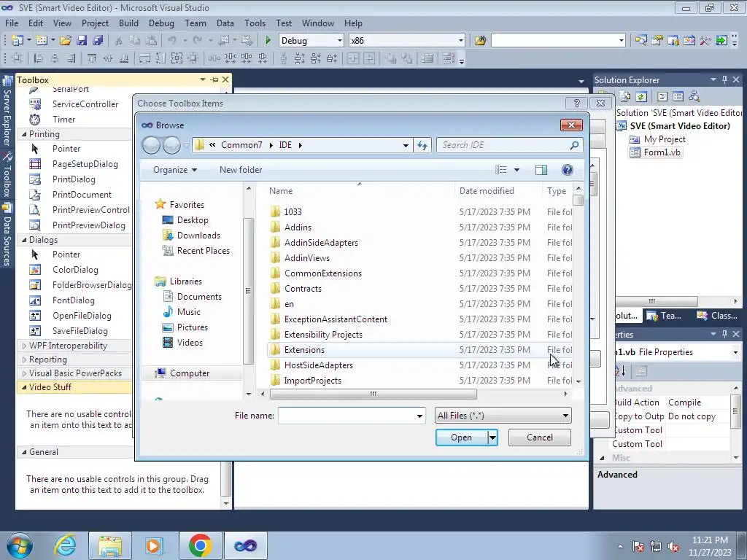Open the x86 platform dropdown
The image size is (747, 560).
coord(461,41)
